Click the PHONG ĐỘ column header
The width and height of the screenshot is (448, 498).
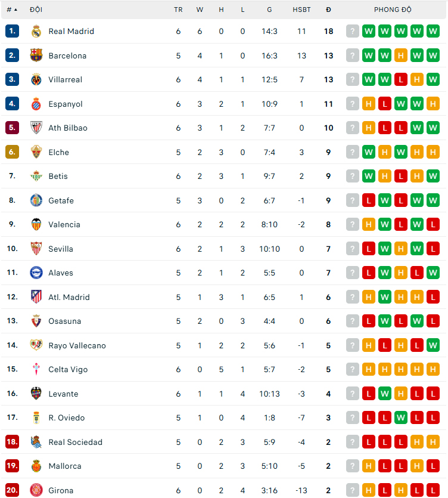tap(393, 10)
